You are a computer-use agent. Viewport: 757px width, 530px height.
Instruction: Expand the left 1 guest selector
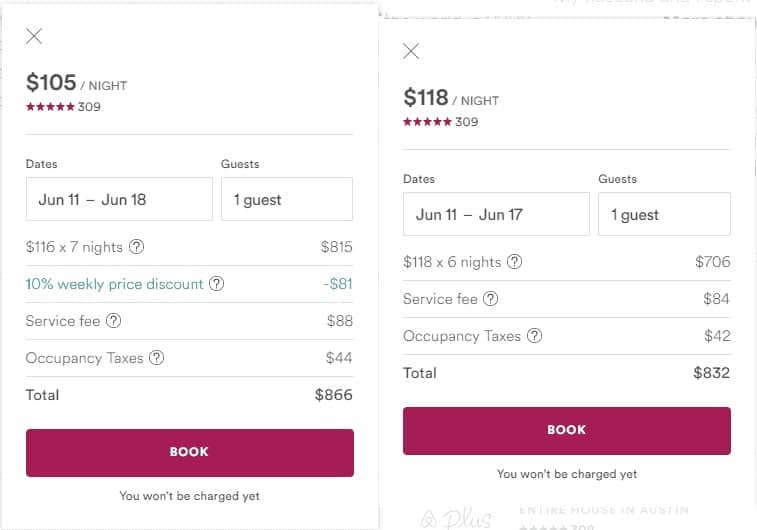tap(287, 199)
